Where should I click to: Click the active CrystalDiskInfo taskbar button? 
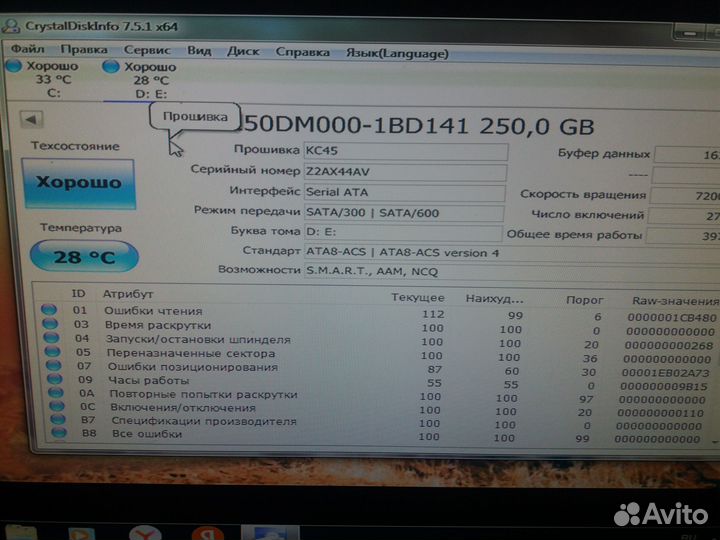270,533
